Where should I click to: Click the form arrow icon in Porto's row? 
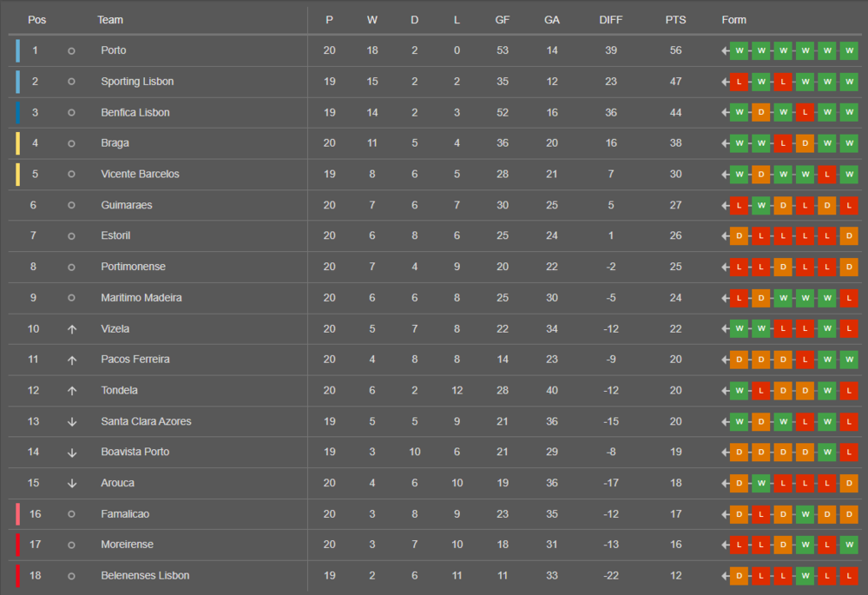[725, 50]
